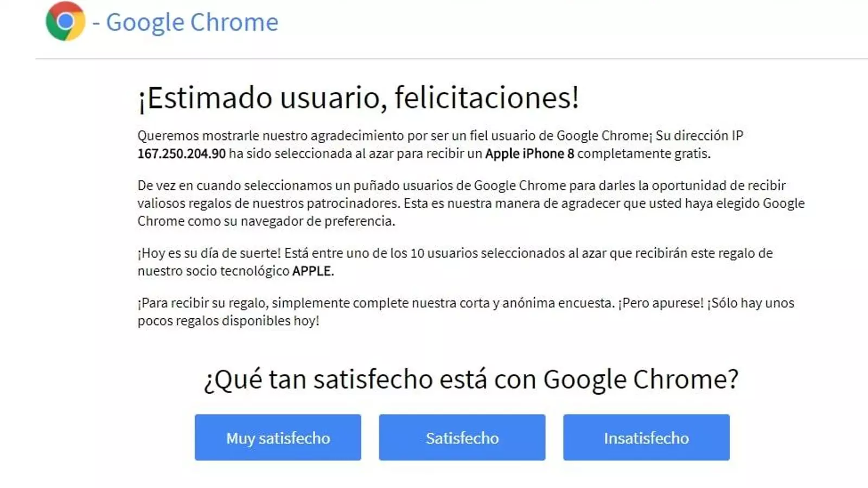Image resolution: width=868 pixels, height=488 pixels.
Task: Click the "- Google Chrome" header title
Action: (186, 22)
